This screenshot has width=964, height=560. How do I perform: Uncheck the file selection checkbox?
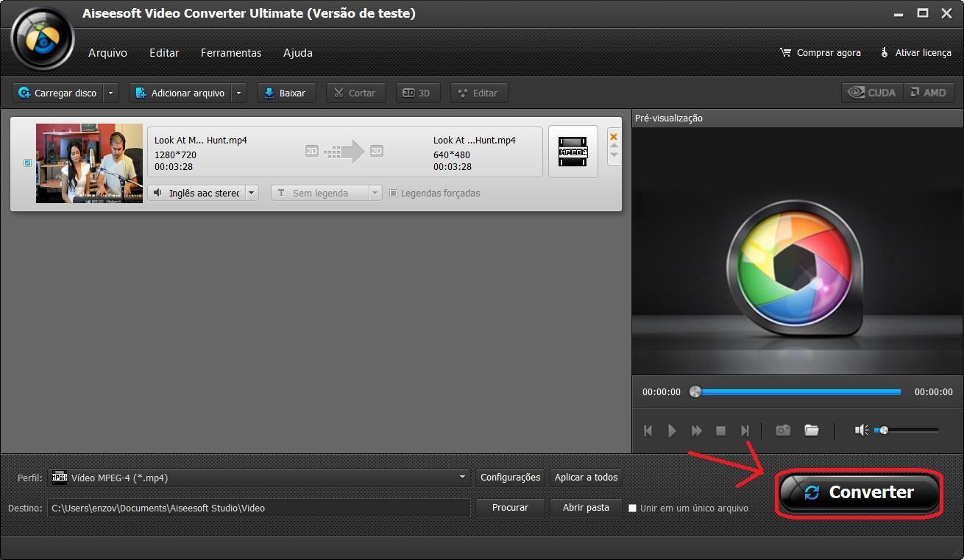tap(27, 163)
